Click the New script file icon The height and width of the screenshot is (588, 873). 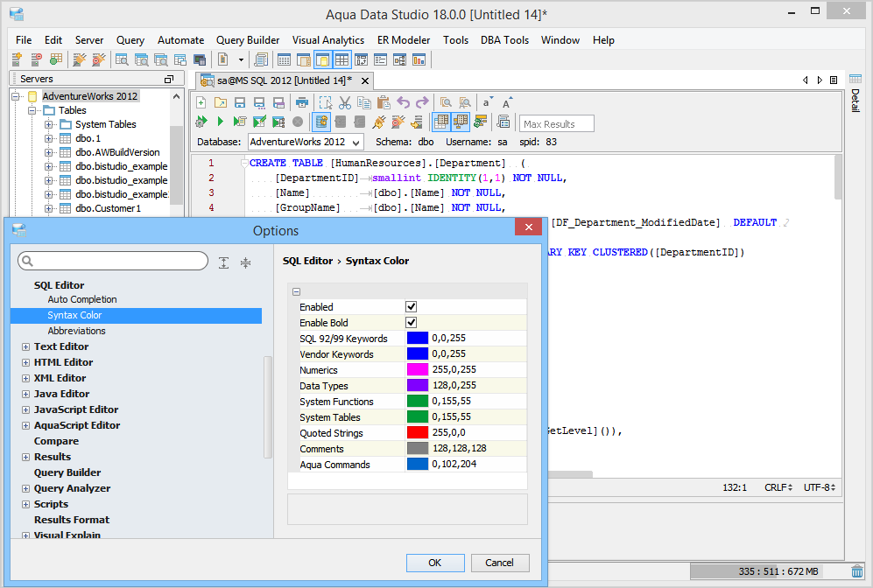(201, 103)
